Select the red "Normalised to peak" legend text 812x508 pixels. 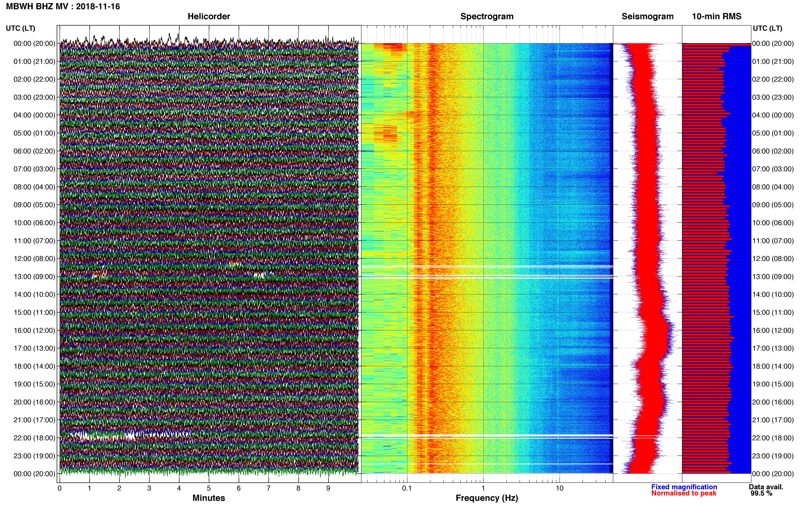[684, 493]
